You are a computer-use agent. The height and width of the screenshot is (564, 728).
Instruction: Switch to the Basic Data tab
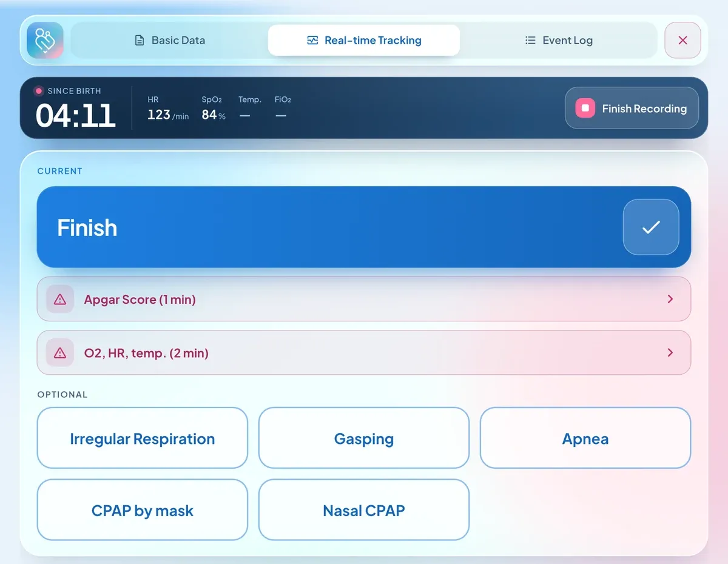pos(169,41)
